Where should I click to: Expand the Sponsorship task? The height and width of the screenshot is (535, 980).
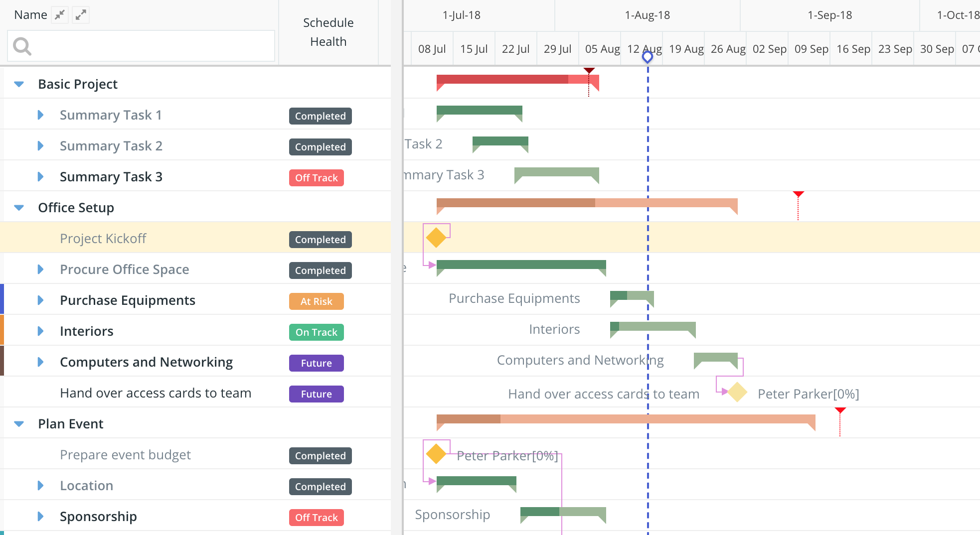click(41, 517)
